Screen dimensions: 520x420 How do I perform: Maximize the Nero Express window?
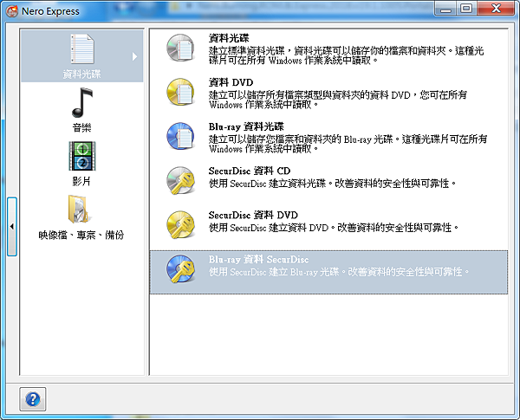[467, 9]
